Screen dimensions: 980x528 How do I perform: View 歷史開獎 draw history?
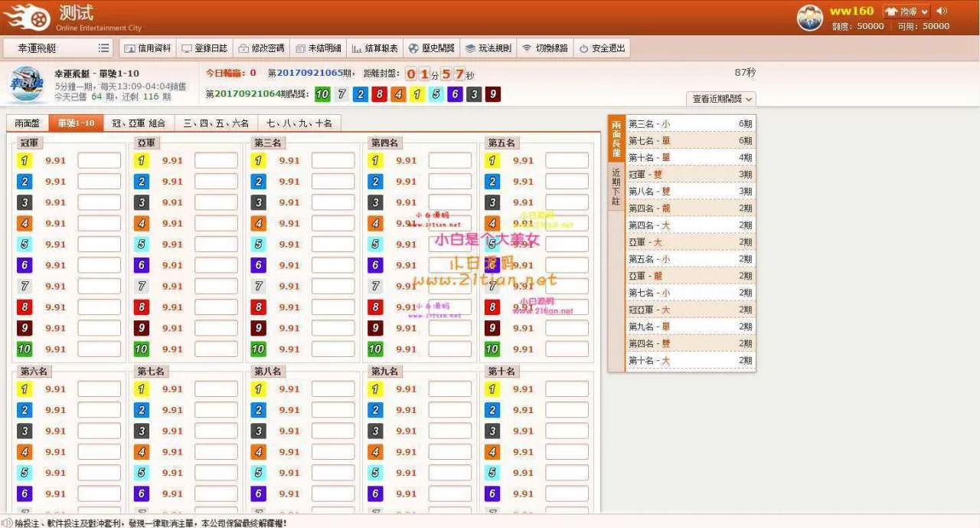click(x=431, y=48)
